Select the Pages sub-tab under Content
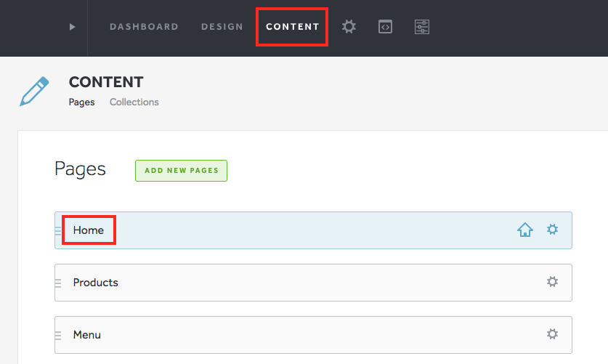608x364 pixels. coord(81,102)
